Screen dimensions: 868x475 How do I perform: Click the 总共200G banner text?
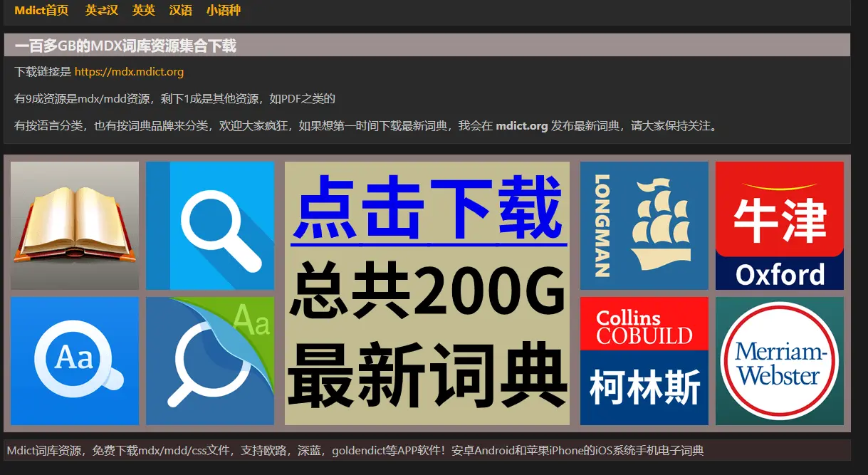(x=427, y=290)
